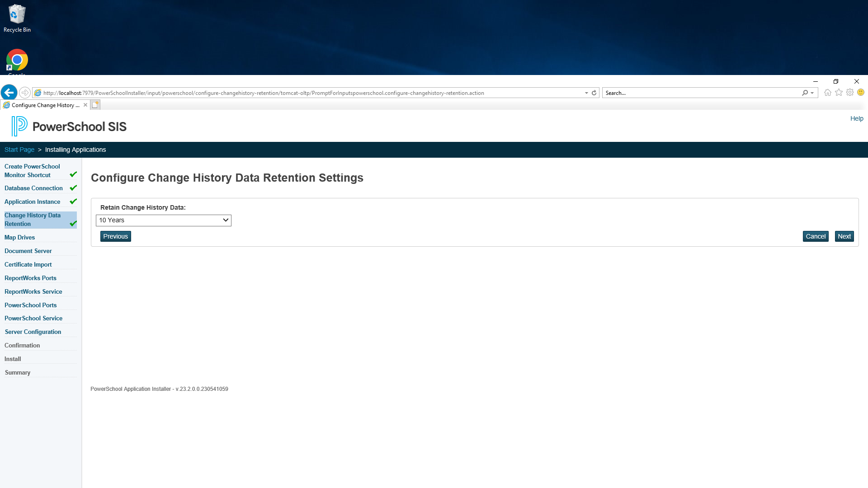Click the Application Instance green checkmark
This screenshot has height=488, width=868.
(73, 201)
